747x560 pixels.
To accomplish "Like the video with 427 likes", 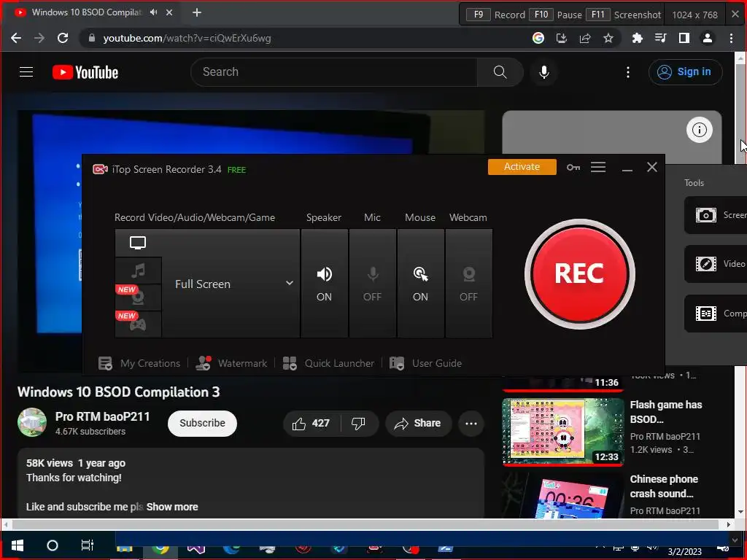I will pyautogui.click(x=311, y=424).
